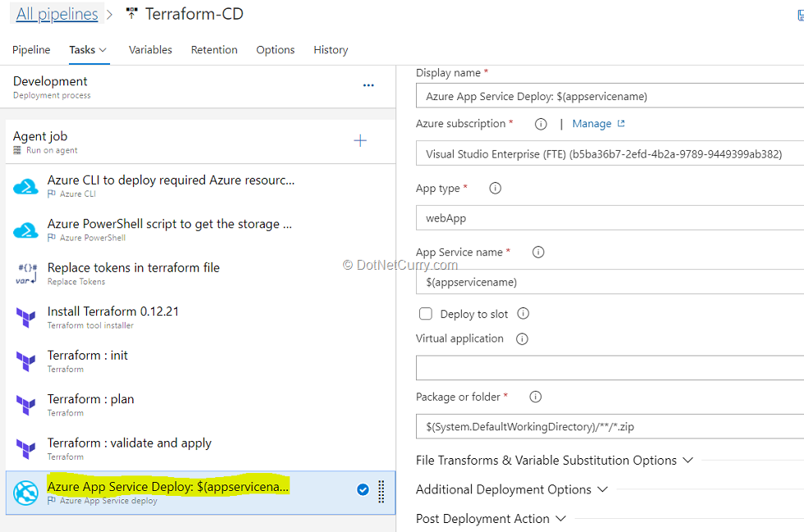Click the Package or folder input field
The height and width of the screenshot is (532, 804).
[610, 426]
